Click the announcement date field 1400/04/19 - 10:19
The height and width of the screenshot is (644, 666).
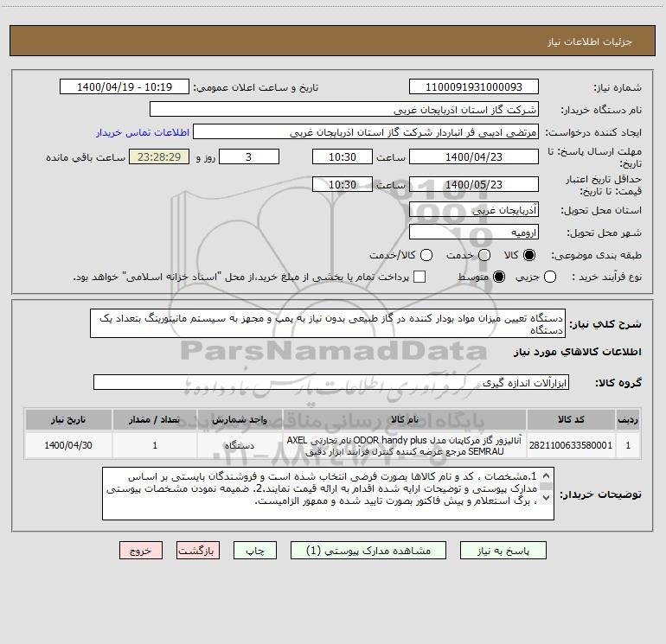(x=125, y=86)
